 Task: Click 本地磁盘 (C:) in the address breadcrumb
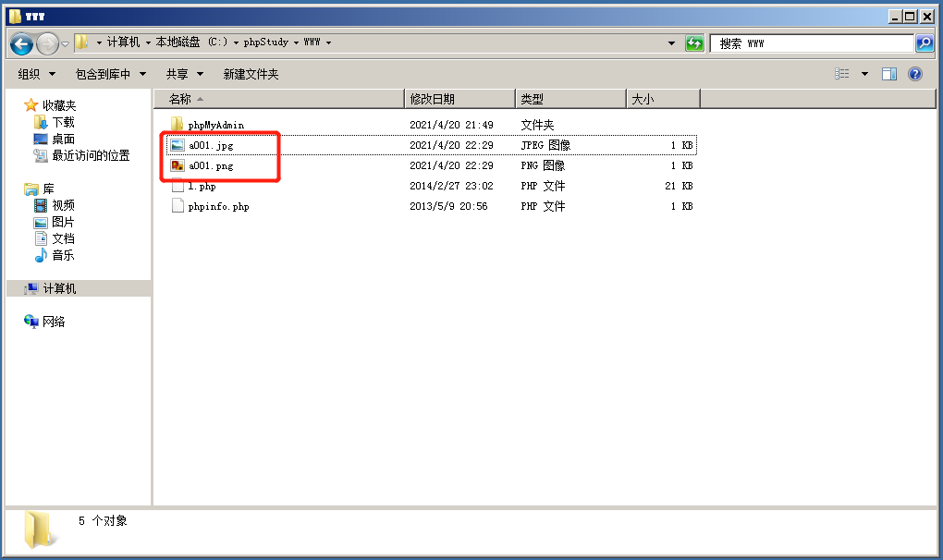point(192,43)
